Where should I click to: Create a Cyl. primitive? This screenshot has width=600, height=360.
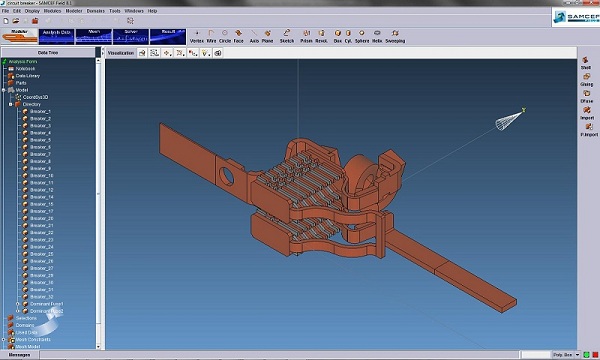(348, 36)
